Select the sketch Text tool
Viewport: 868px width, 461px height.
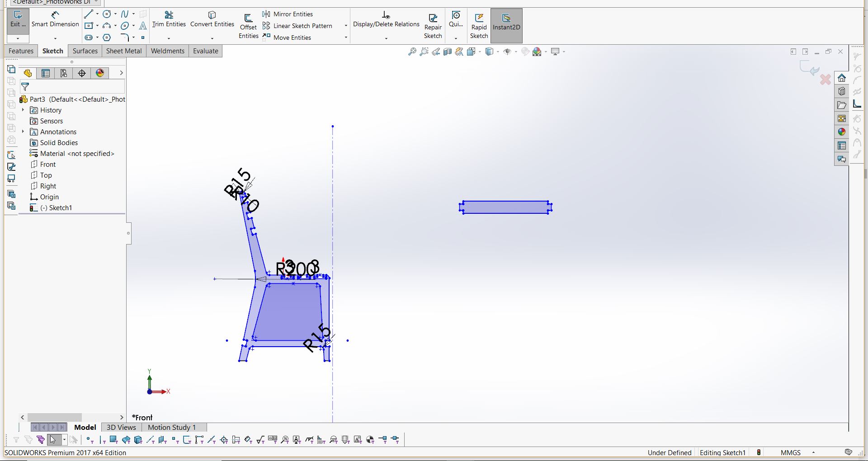[x=143, y=26]
